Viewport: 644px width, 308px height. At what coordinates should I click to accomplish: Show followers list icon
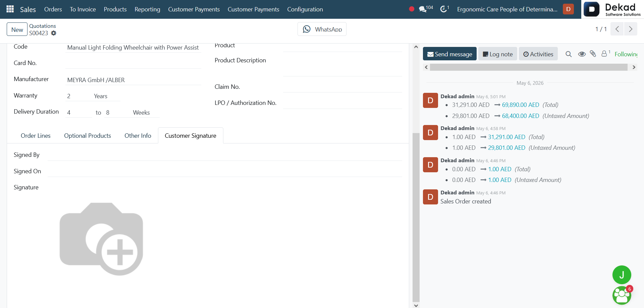click(x=605, y=53)
